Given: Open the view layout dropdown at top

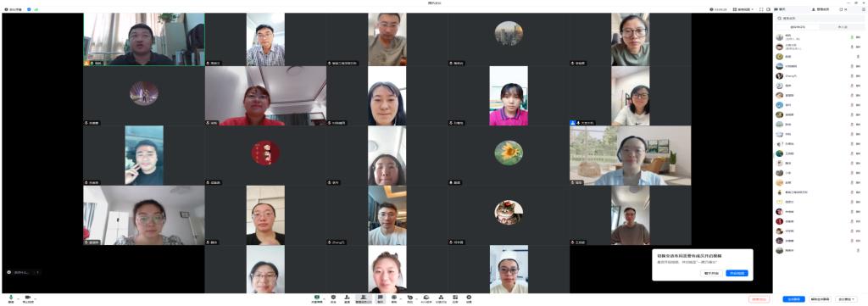Looking at the screenshot, I should coord(743,9).
